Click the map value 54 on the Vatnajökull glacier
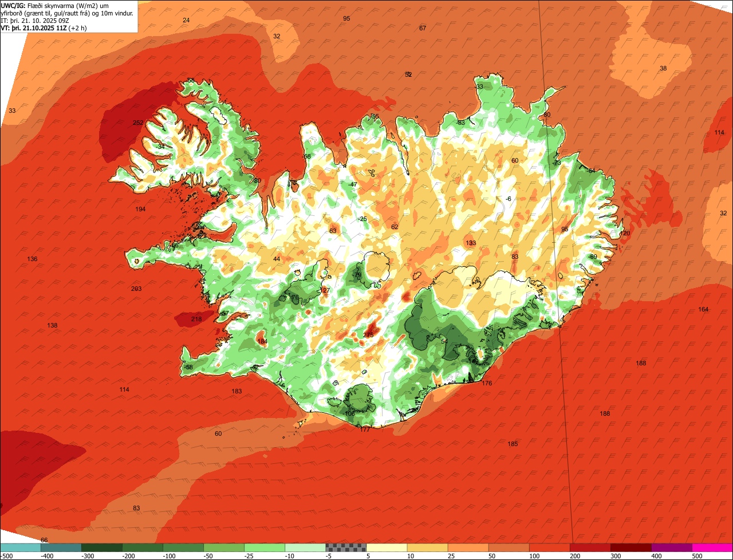The width and height of the screenshot is (733, 560). (x=444, y=341)
